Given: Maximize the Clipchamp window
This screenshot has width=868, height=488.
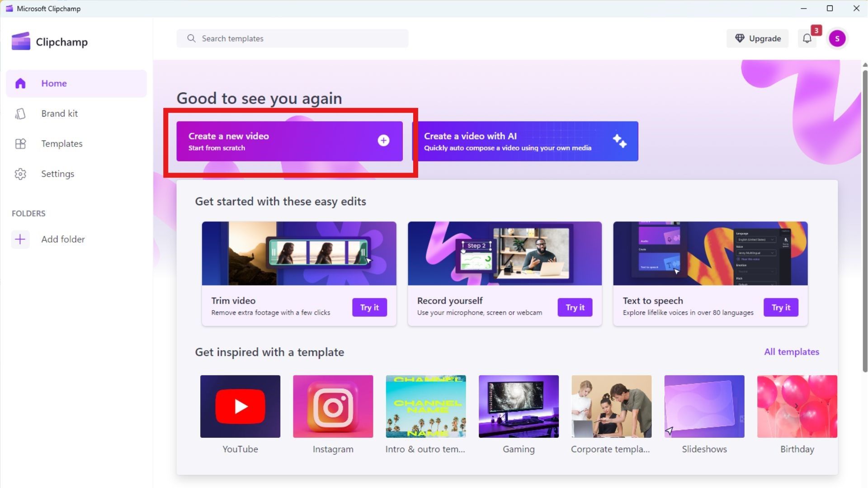Looking at the screenshot, I should [x=830, y=9].
